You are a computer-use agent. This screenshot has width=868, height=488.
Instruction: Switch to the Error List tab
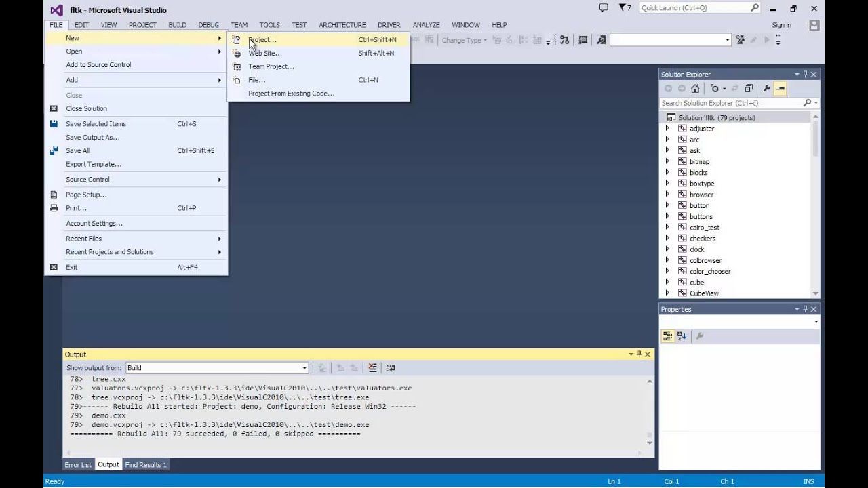77,464
